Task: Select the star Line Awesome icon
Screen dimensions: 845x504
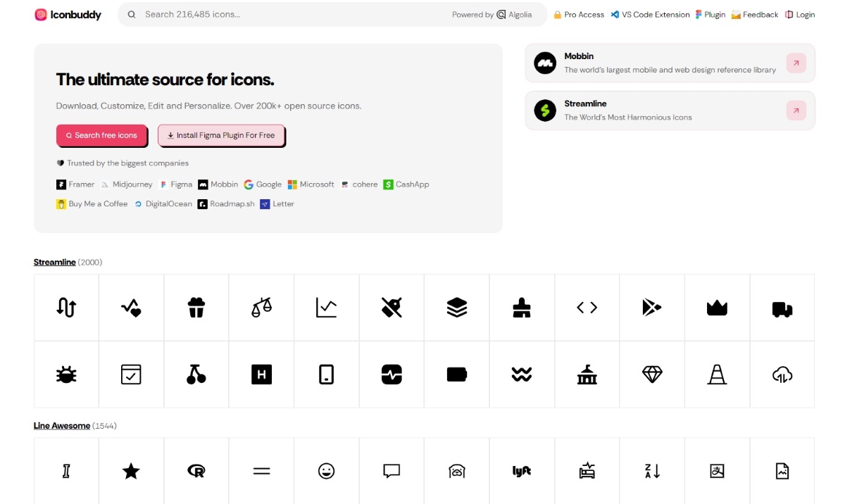Action: pos(131,471)
